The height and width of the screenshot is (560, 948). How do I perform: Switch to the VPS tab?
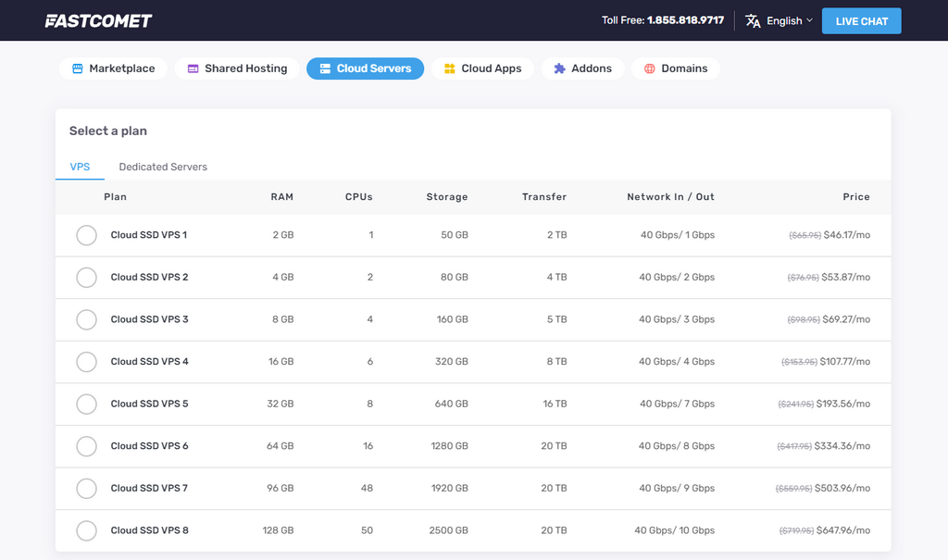pyautogui.click(x=80, y=167)
